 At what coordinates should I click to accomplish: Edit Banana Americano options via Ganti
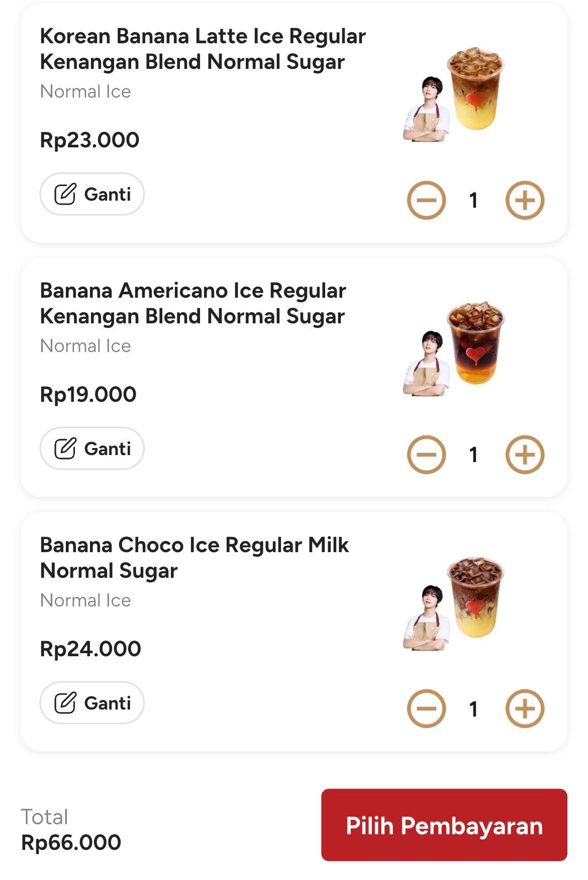coord(92,449)
